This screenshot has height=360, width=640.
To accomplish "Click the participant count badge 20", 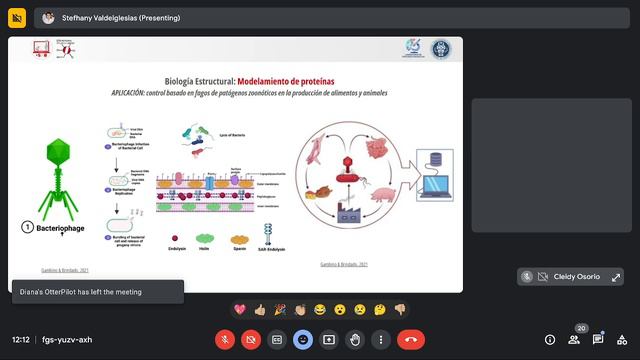I will coord(581,328).
